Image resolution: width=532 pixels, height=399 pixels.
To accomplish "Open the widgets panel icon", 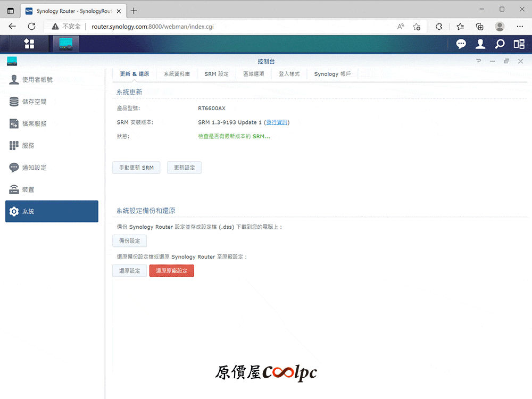I will 519,44.
